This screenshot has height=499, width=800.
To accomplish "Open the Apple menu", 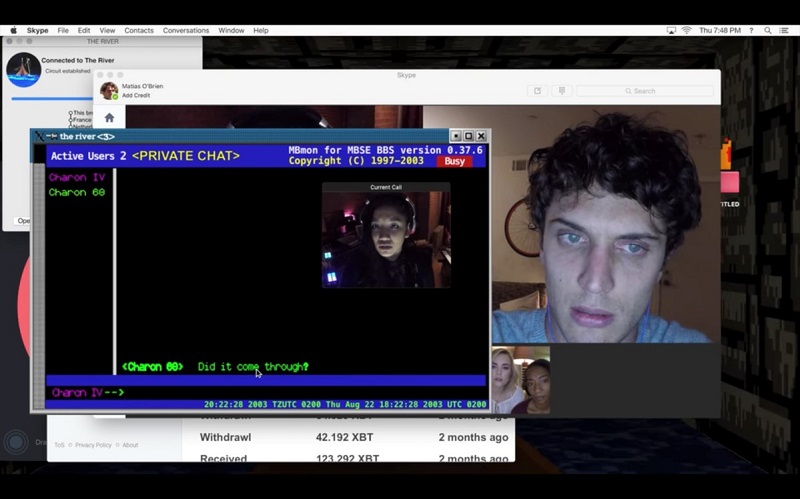I will 14,30.
